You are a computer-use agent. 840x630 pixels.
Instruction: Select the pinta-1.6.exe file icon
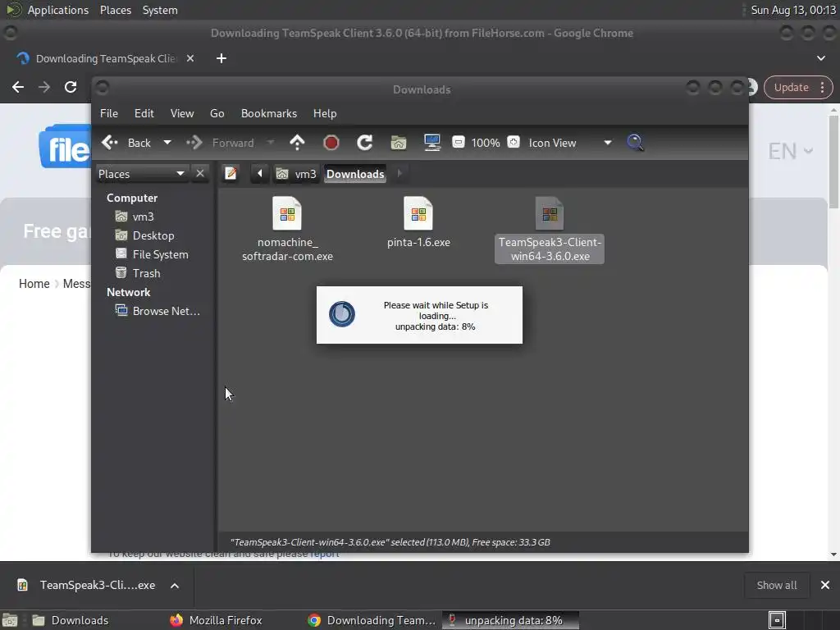[x=418, y=213]
